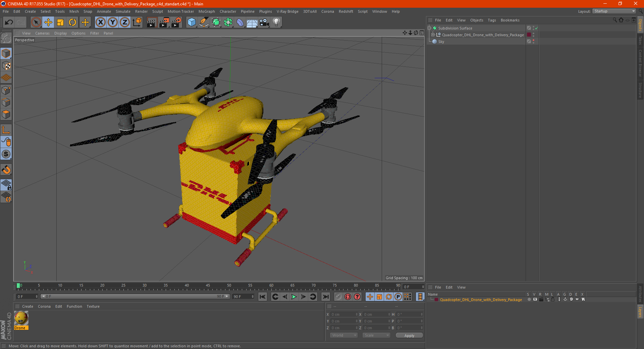Click Make Editable icon in left sidebar

pos(6,39)
